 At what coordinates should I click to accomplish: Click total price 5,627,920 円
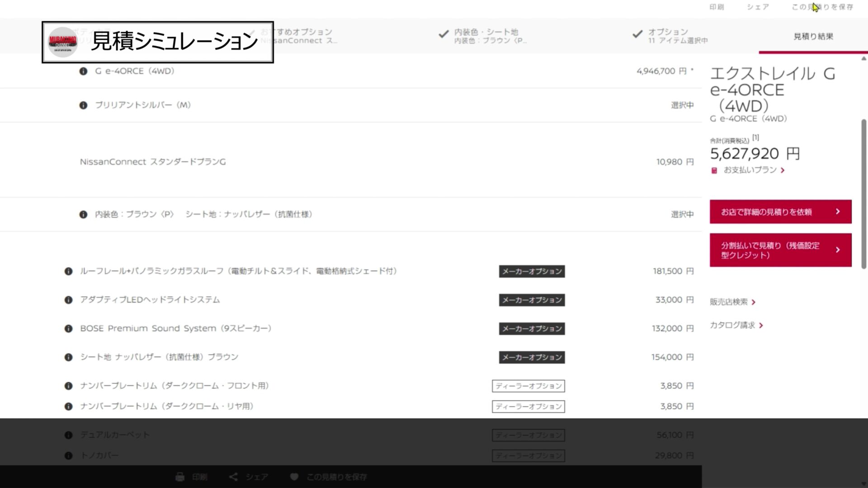coord(755,154)
